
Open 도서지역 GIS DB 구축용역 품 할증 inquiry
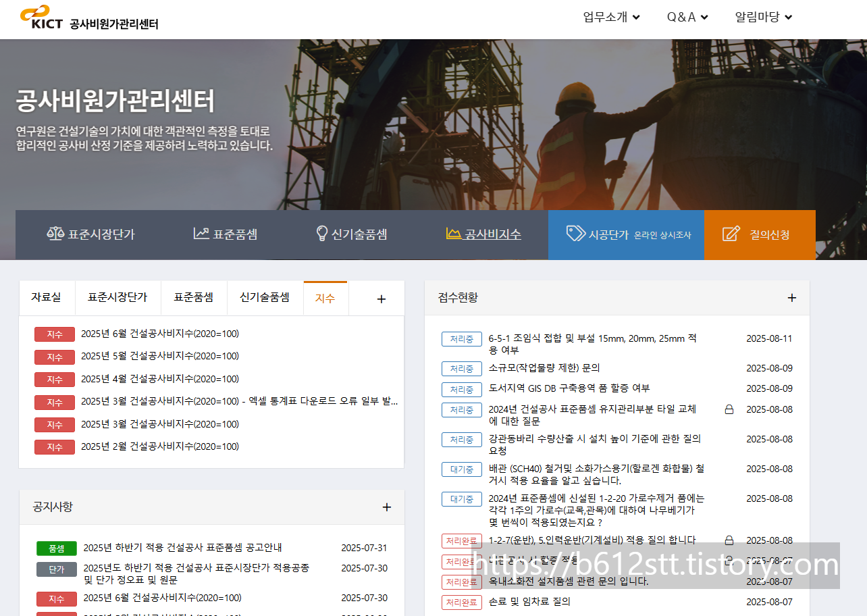[569, 388]
